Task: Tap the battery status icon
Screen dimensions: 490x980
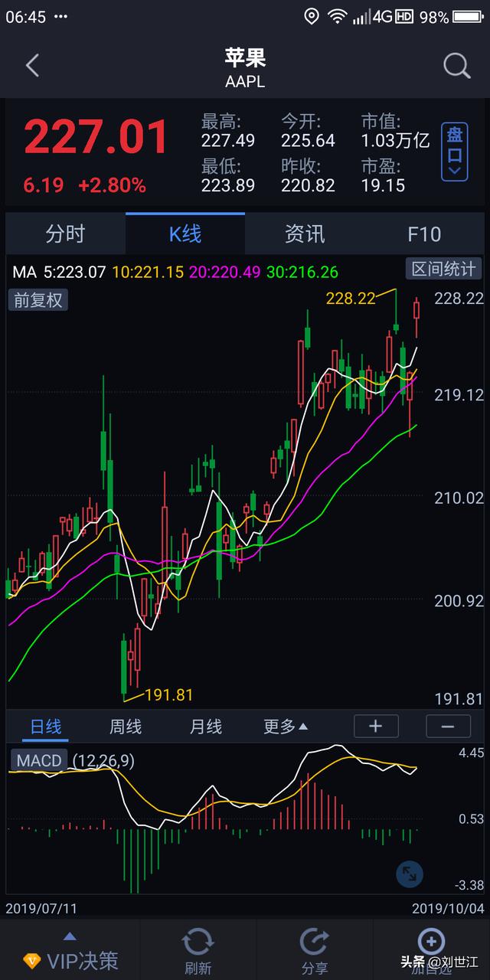Action: tap(469, 16)
